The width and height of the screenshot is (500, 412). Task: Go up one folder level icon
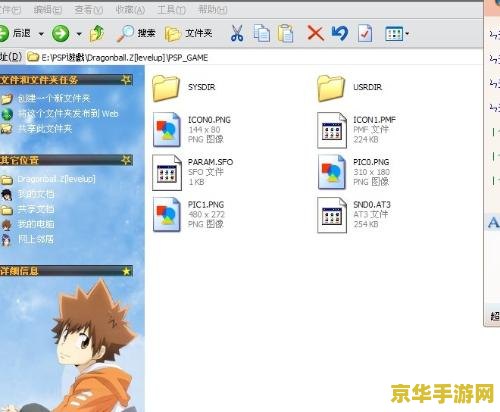pos(97,33)
